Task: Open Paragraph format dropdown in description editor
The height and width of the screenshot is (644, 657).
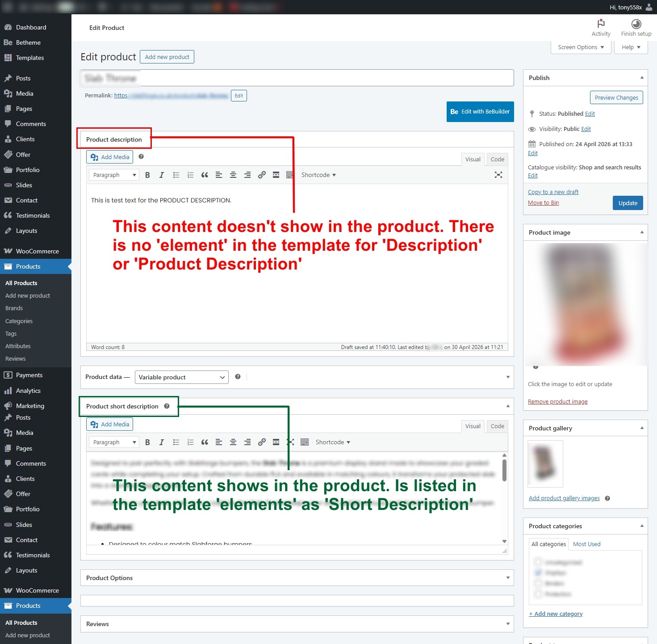Action: 114,175
